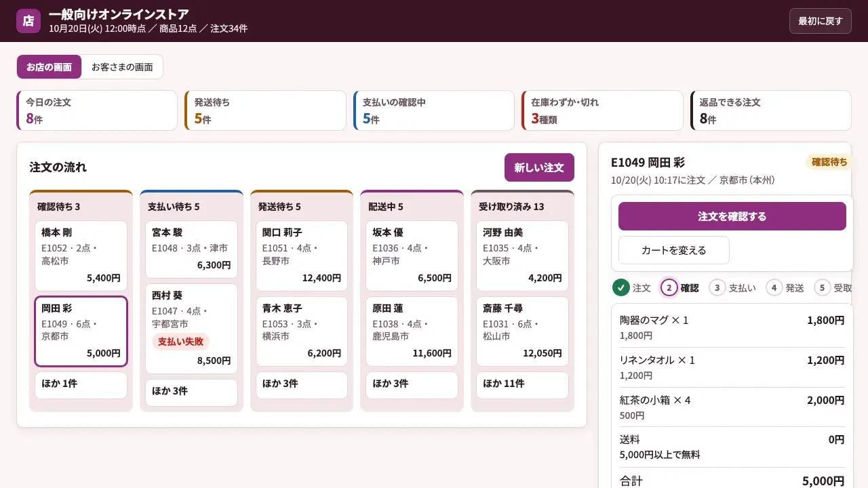This screenshot has height=488, width=868.
Task: Click the 支払い失敗 badge
Action: coord(180,342)
